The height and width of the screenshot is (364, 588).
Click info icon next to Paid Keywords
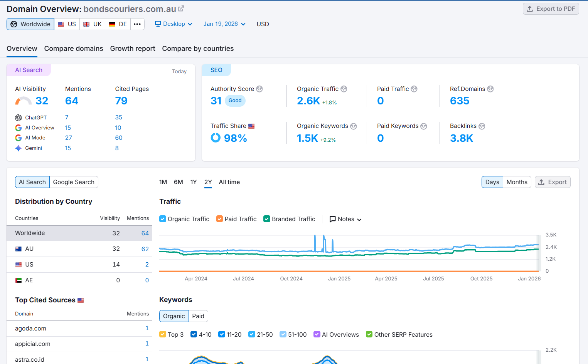tap(424, 126)
